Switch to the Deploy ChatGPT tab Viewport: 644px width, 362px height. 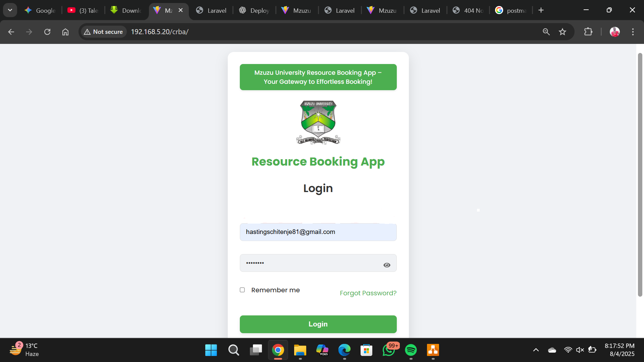pyautogui.click(x=254, y=10)
